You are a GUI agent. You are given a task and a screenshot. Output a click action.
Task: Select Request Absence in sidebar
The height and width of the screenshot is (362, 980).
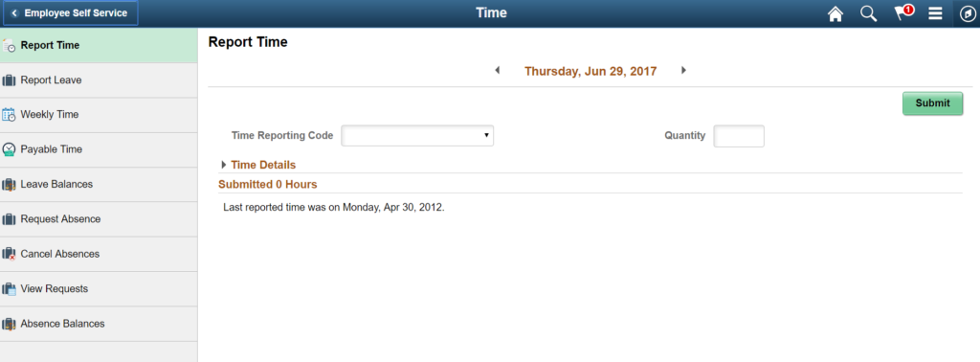[99, 219]
